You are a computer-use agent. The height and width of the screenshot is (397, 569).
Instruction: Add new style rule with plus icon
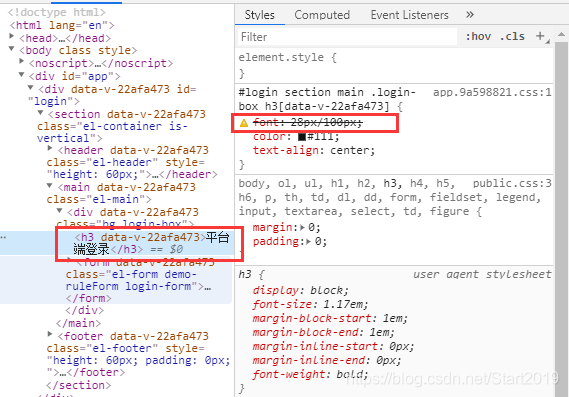541,36
